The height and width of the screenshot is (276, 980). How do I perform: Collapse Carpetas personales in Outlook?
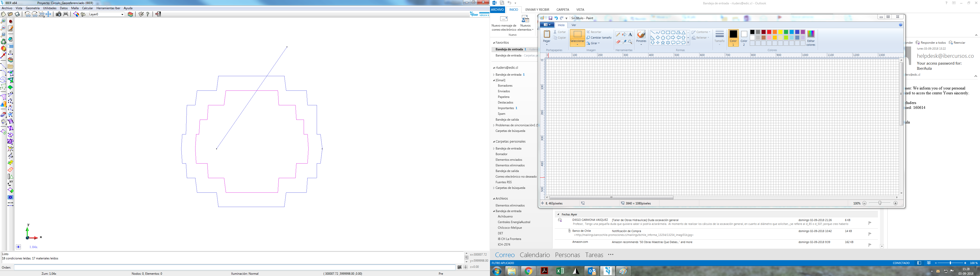click(x=494, y=141)
